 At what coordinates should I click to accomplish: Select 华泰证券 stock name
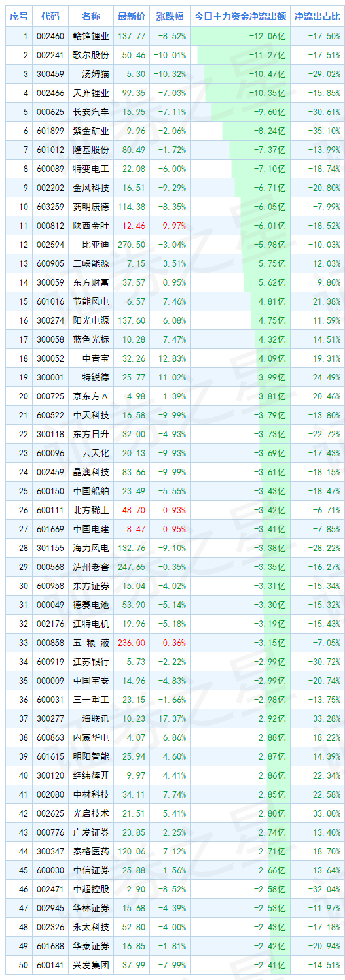(x=91, y=946)
